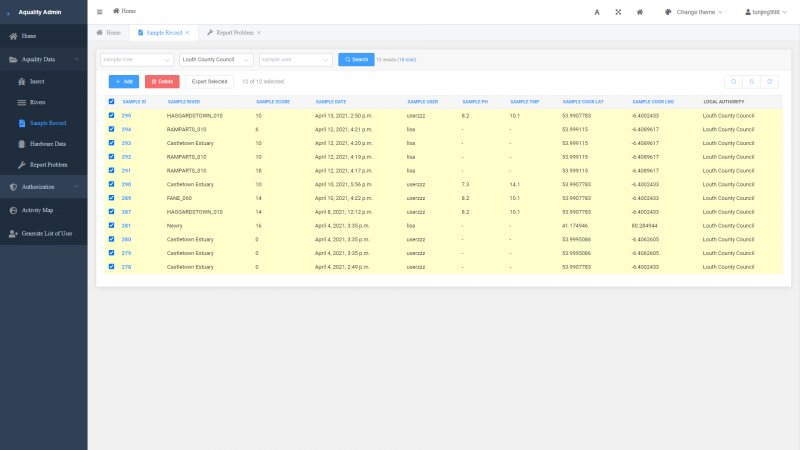Uncheck the row for sample 293

point(111,143)
